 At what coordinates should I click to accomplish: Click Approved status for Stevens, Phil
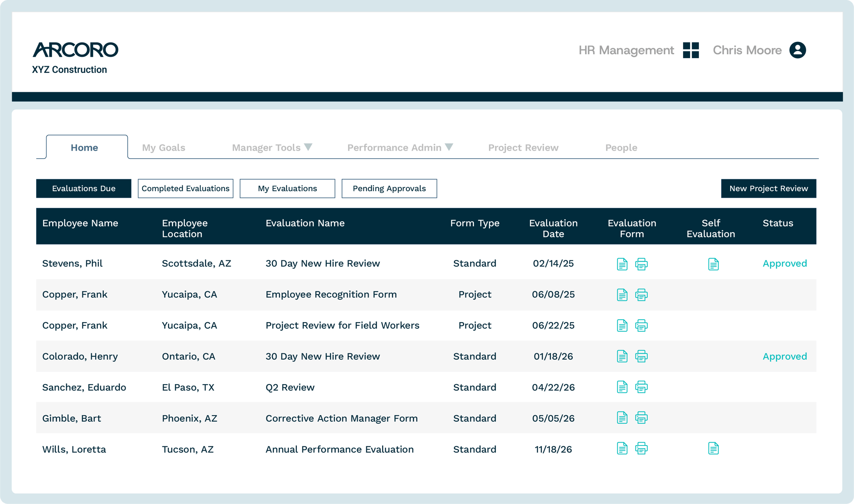(x=785, y=264)
